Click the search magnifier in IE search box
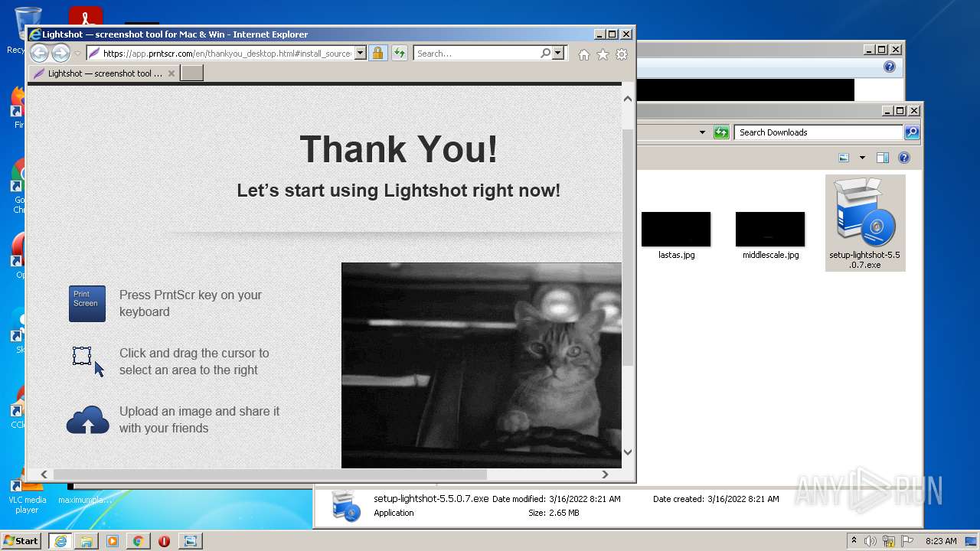The image size is (980, 551). click(545, 54)
